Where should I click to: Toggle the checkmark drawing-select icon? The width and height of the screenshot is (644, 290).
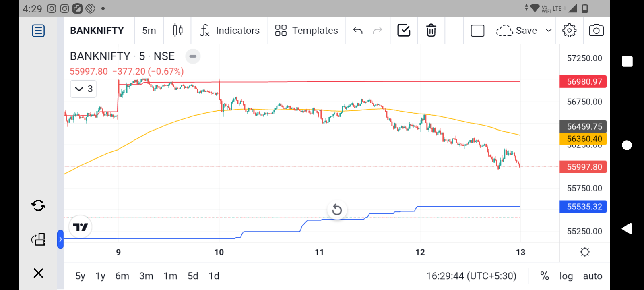404,31
